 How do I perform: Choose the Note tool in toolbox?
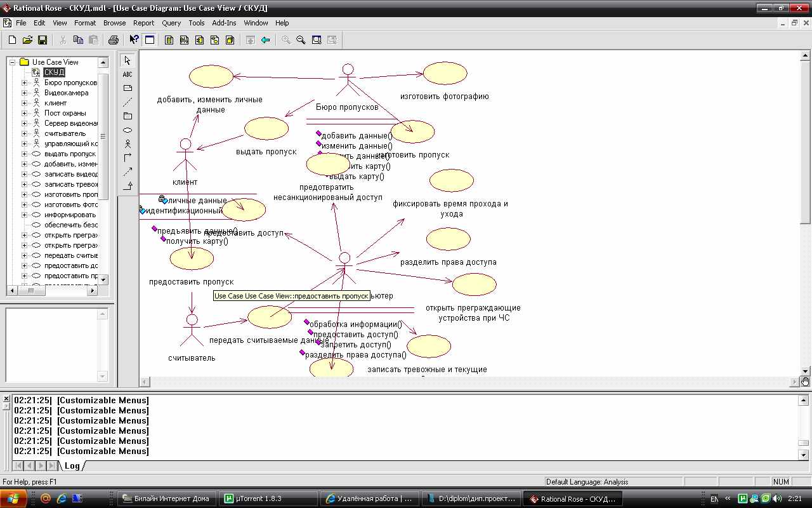[x=128, y=88]
